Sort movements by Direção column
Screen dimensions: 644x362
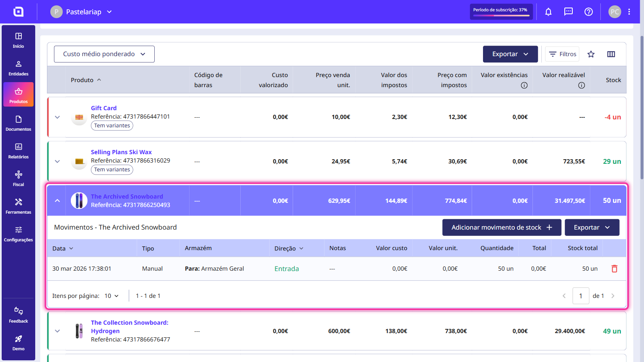289,248
